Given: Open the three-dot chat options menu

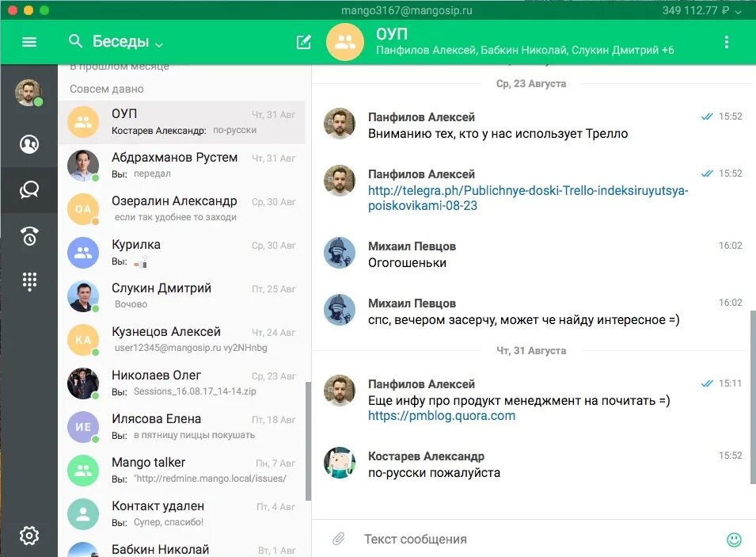Looking at the screenshot, I should point(726,42).
